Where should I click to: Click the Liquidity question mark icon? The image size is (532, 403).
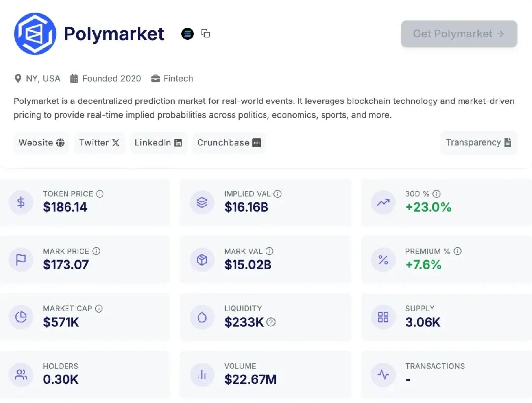tap(271, 322)
